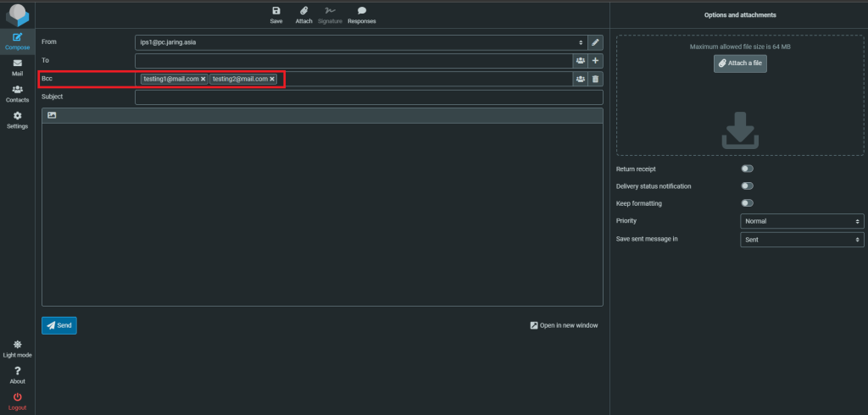Open Contacts from the sidebar
868x415 pixels.
17,93
